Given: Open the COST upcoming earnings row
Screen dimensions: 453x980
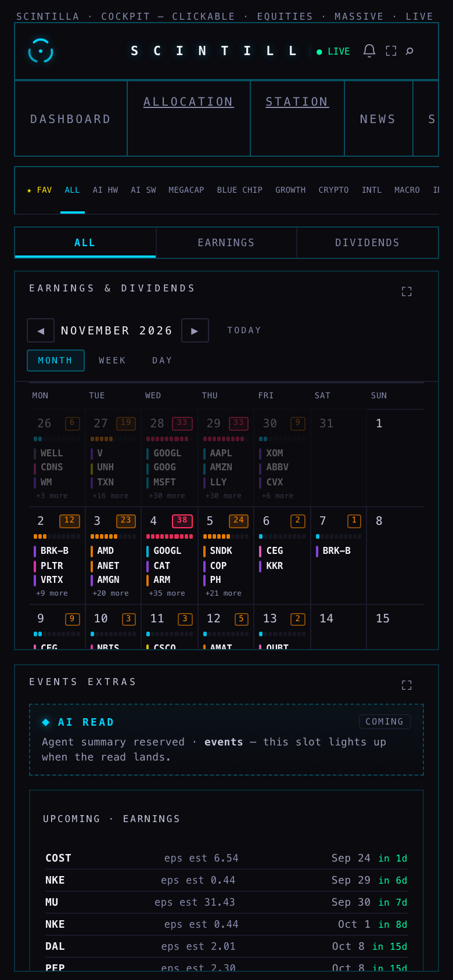Looking at the screenshot, I should [x=227, y=858].
